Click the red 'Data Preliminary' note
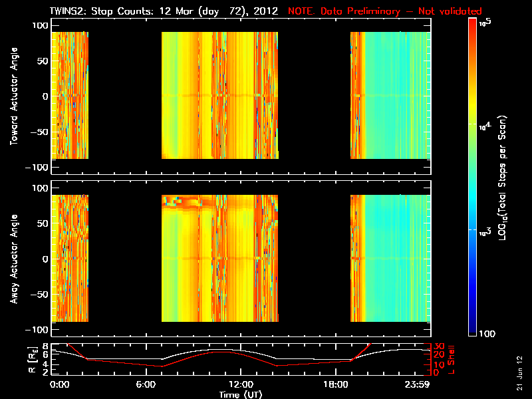Image resolution: width=532 pixels, height=399 pixels. pos(384,11)
